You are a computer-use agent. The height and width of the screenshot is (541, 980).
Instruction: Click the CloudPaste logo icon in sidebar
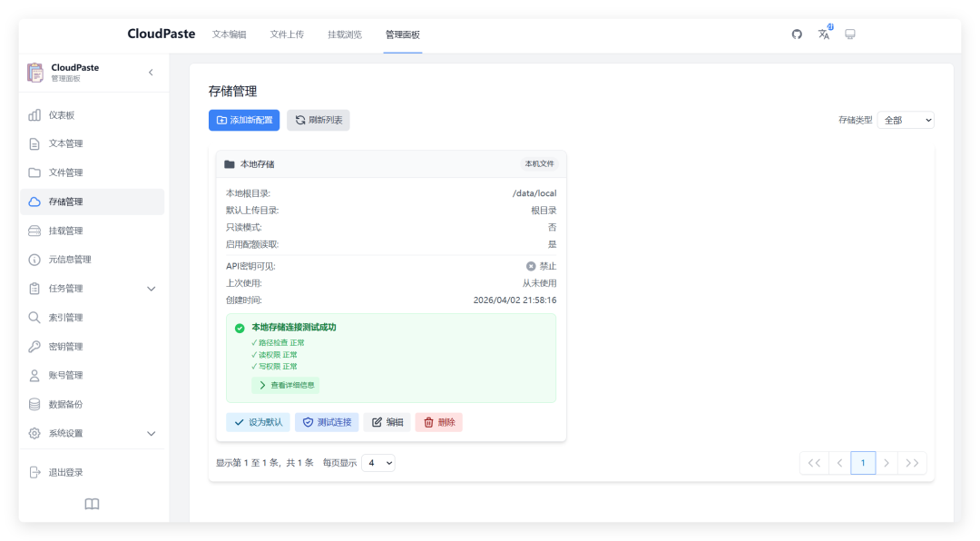35,73
